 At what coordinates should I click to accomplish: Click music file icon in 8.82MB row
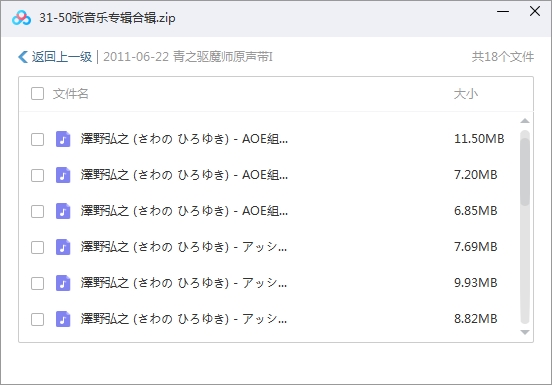click(x=63, y=319)
